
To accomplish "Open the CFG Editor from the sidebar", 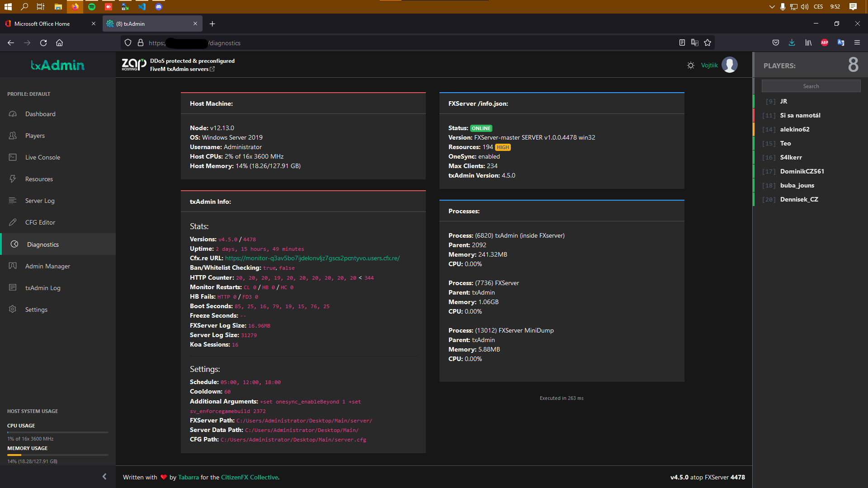I will tap(40, 222).
